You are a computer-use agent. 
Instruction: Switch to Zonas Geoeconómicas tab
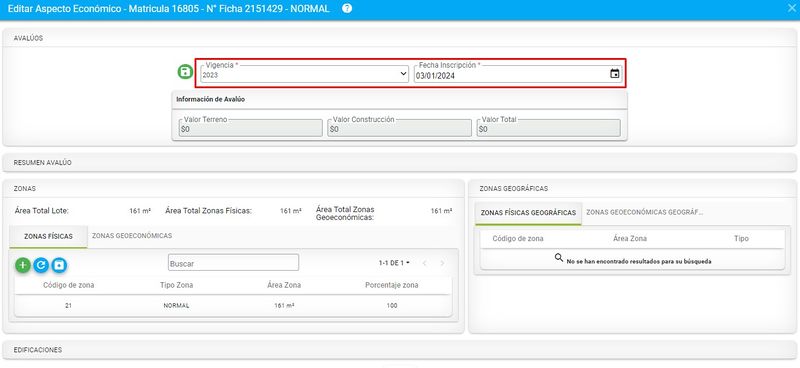tap(132, 236)
